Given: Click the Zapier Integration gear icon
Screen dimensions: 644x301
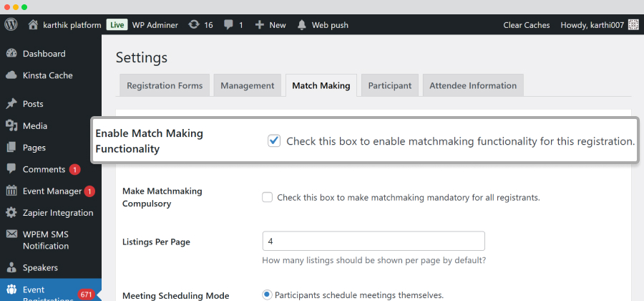Looking at the screenshot, I should pos(11,213).
